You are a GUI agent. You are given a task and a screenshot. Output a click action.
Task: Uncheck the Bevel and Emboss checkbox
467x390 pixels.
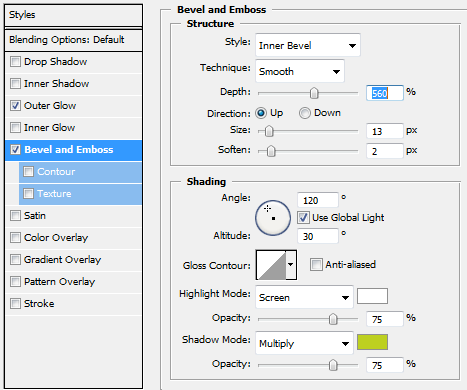point(15,150)
